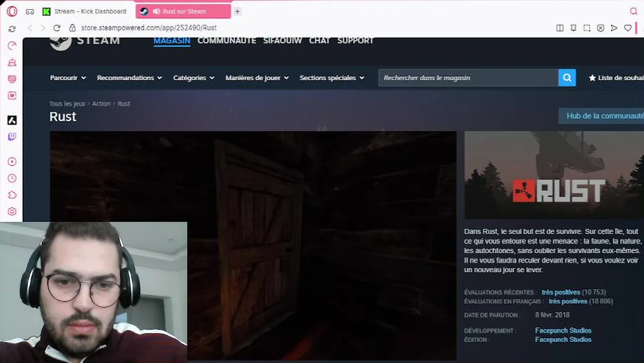Open the send to My Flow arrow icon
Image resolution: width=644 pixels, height=363 pixels.
[614, 28]
